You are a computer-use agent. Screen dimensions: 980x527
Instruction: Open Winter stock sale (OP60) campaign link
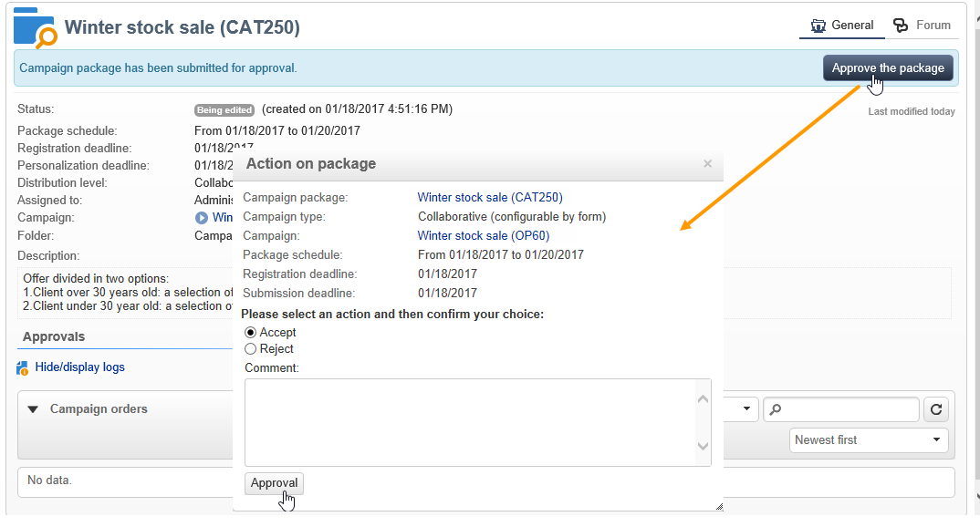[x=483, y=236]
